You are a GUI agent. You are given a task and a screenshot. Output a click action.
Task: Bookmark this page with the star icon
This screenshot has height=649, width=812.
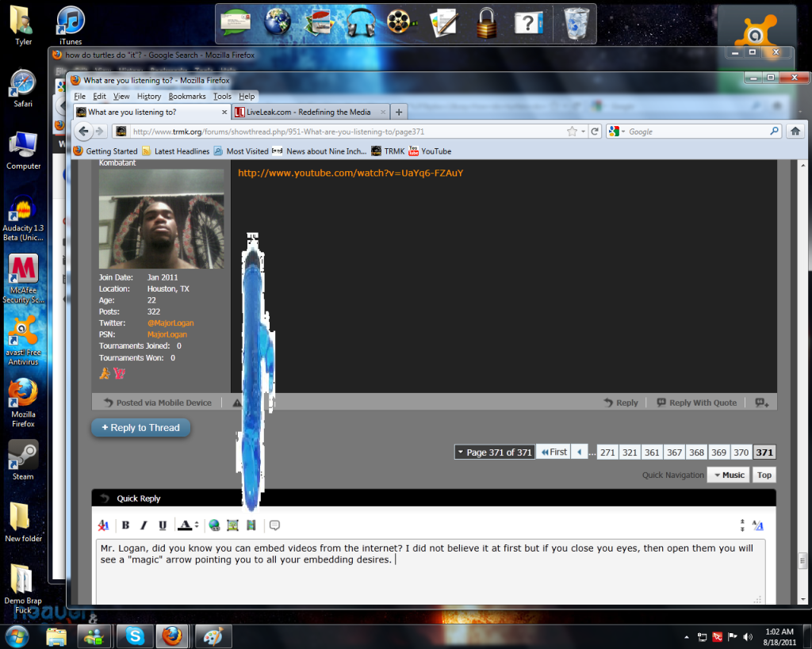(x=572, y=132)
